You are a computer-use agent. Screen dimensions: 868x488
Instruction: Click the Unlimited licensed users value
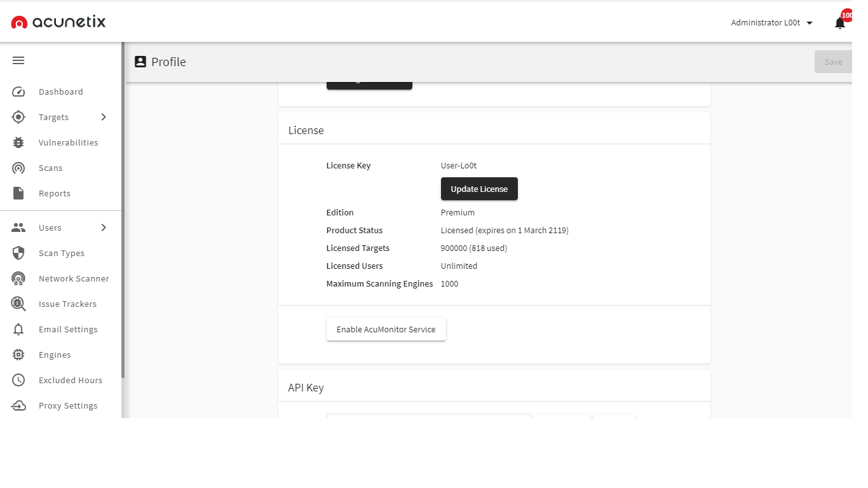pyautogui.click(x=459, y=266)
